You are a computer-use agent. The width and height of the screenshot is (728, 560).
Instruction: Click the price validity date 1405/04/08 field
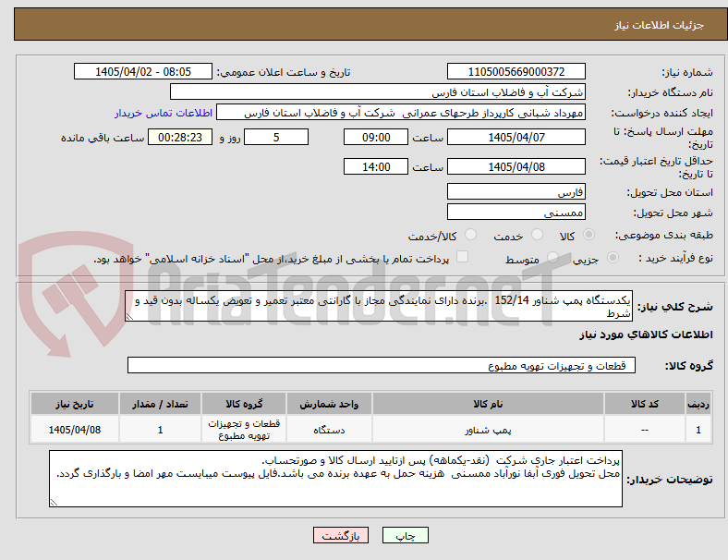[516, 166]
